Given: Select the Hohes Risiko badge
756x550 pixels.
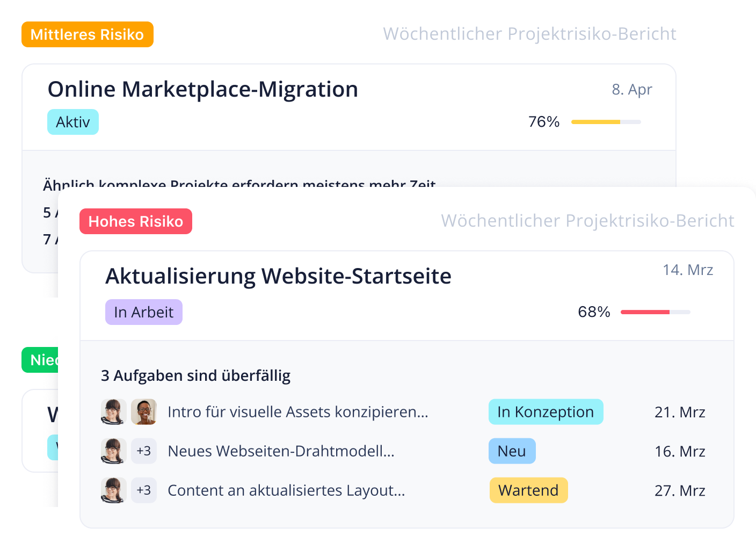Looking at the screenshot, I should 135,221.
